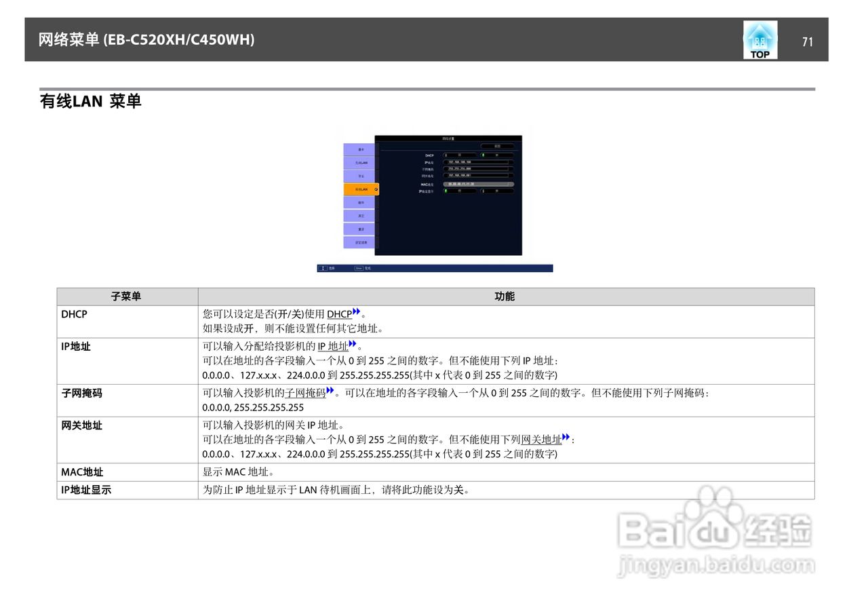
Task: Click glossary arrow icon after IP 地址 link
Action: tap(352, 345)
